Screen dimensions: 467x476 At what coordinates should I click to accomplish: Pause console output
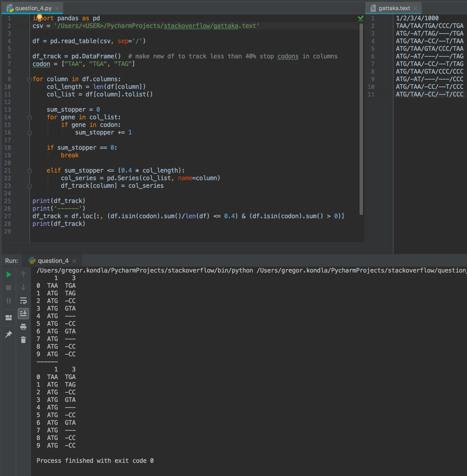coord(8,301)
